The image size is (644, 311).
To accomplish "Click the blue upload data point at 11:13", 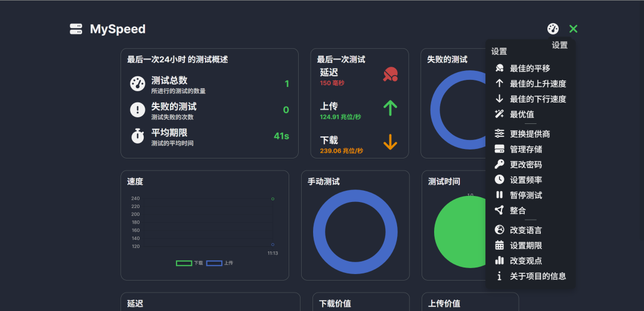I will pos(273,244).
